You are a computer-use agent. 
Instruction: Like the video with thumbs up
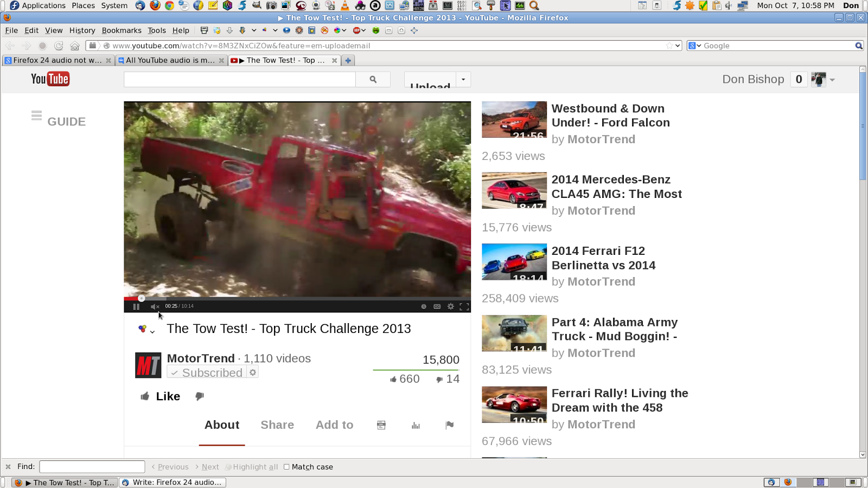[161, 396]
